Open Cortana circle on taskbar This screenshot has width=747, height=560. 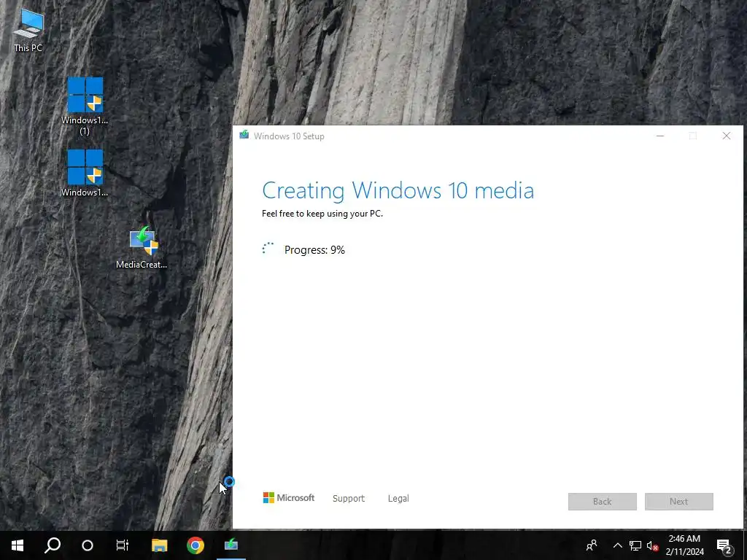(x=88, y=545)
